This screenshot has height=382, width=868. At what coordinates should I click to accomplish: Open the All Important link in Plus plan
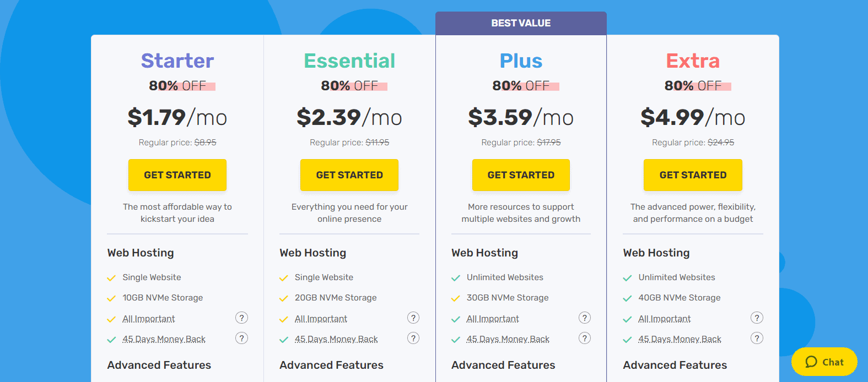pyautogui.click(x=492, y=318)
